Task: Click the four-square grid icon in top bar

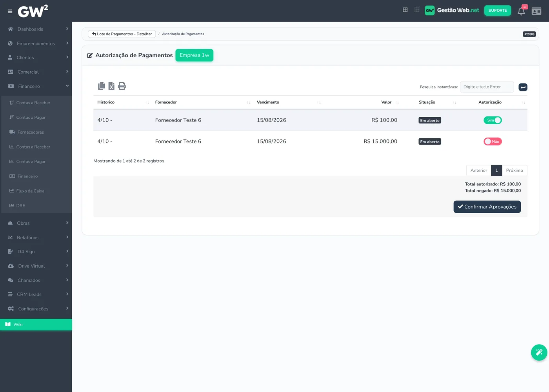Action: pos(405,10)
